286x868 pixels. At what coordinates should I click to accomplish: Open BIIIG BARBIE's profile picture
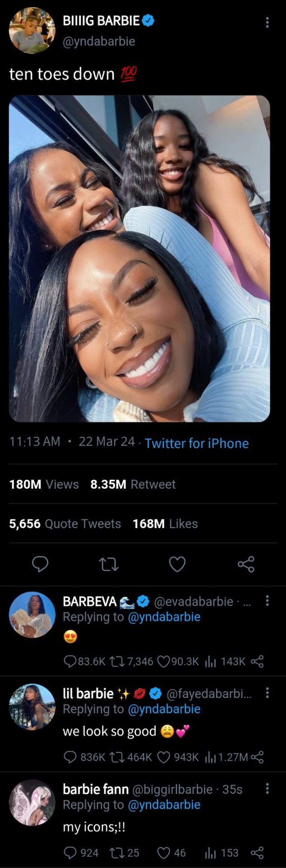coord(32,30)
